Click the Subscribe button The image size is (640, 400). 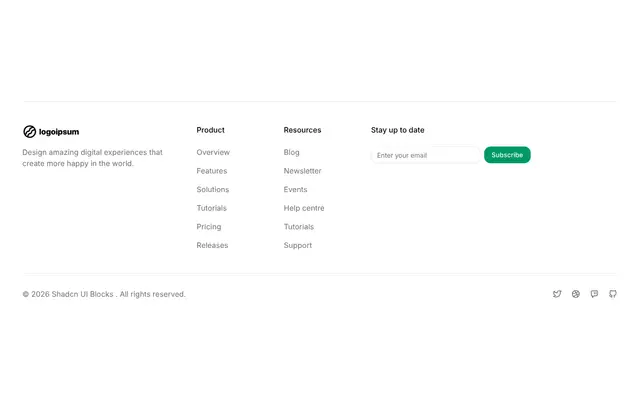(x=507, y=155)
